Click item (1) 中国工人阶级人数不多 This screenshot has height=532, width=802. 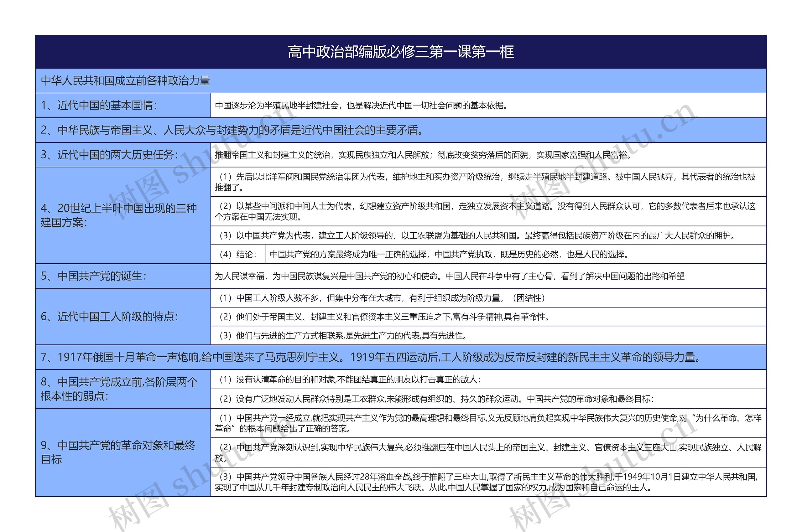(x=488, y=298)
